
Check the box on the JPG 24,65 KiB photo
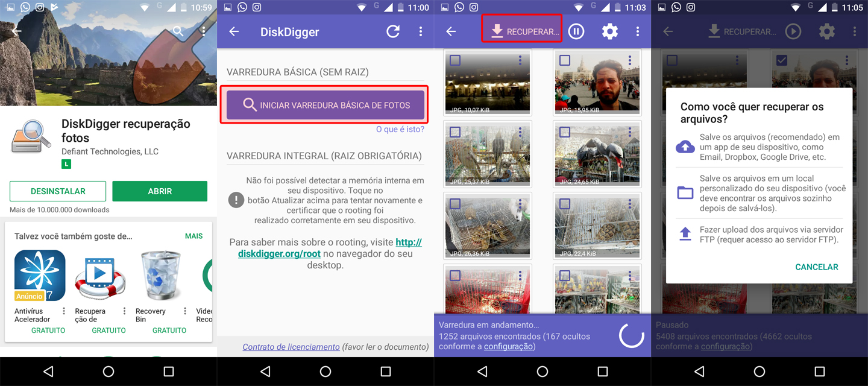click(565, 132)
